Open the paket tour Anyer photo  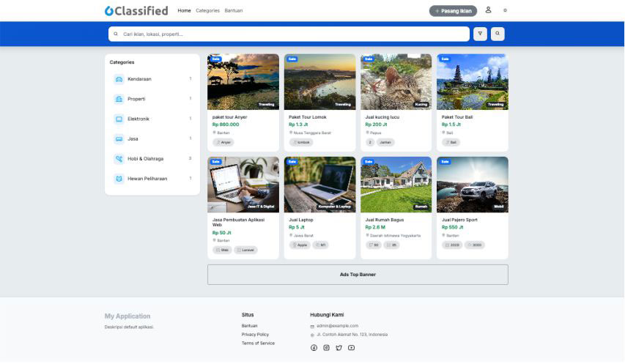click(x=243, y=82)
